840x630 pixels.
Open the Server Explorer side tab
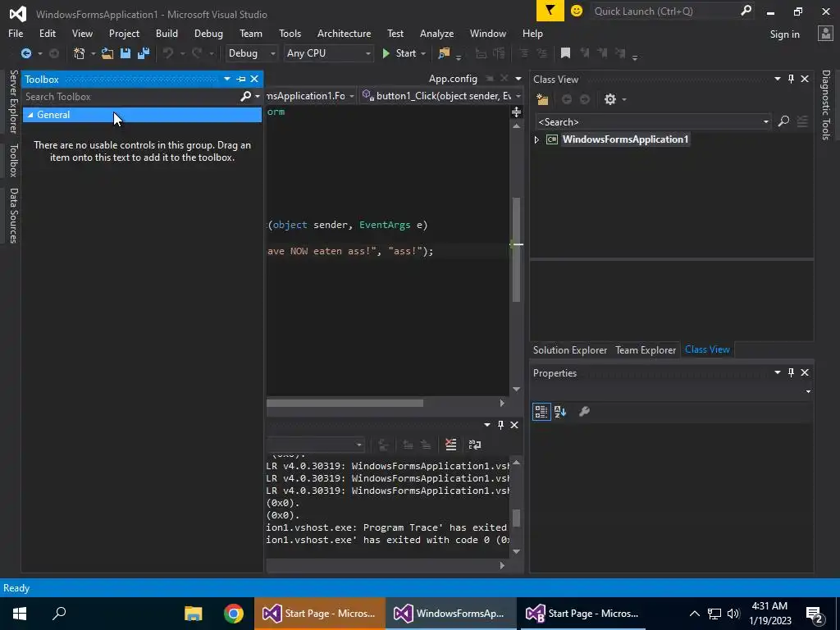pos(13,101)
